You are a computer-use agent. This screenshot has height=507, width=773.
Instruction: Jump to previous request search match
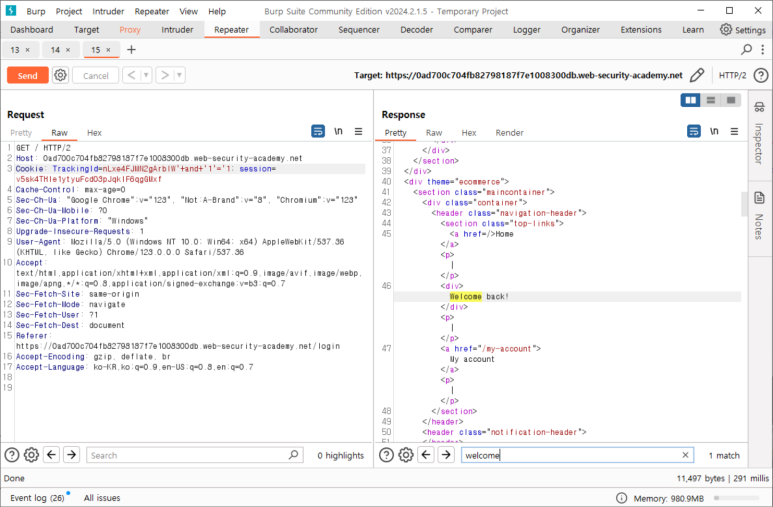[x=52, y=455]
